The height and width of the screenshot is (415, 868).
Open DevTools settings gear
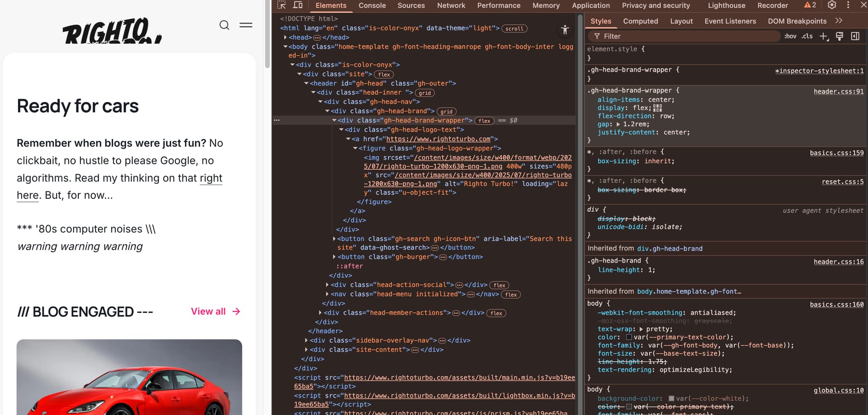coord(832,5)
